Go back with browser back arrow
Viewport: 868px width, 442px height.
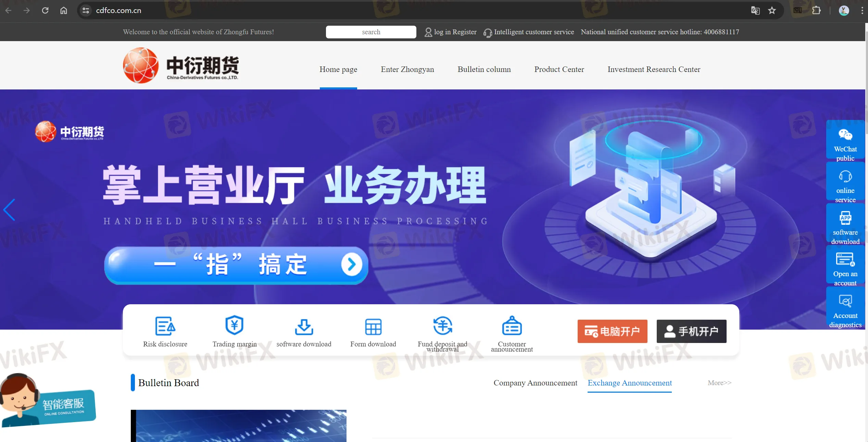click(9, 11)
